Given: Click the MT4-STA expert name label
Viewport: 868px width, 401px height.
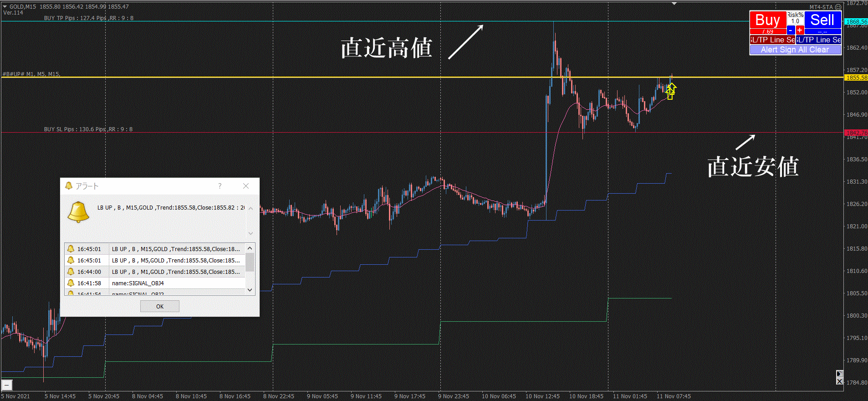Looking at the screenshot, I should point(821,7).
